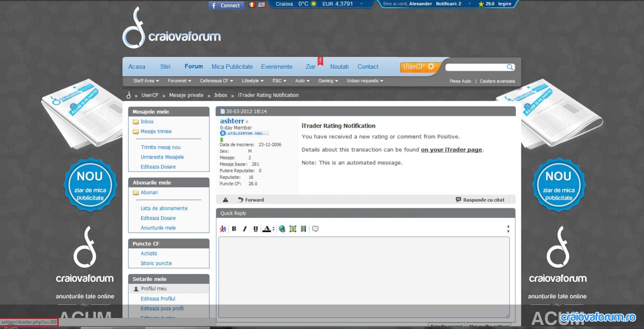Expand the Notificari dropdown arrow
The width and height of the screenshot is (644, 329).
click(469, 4)
